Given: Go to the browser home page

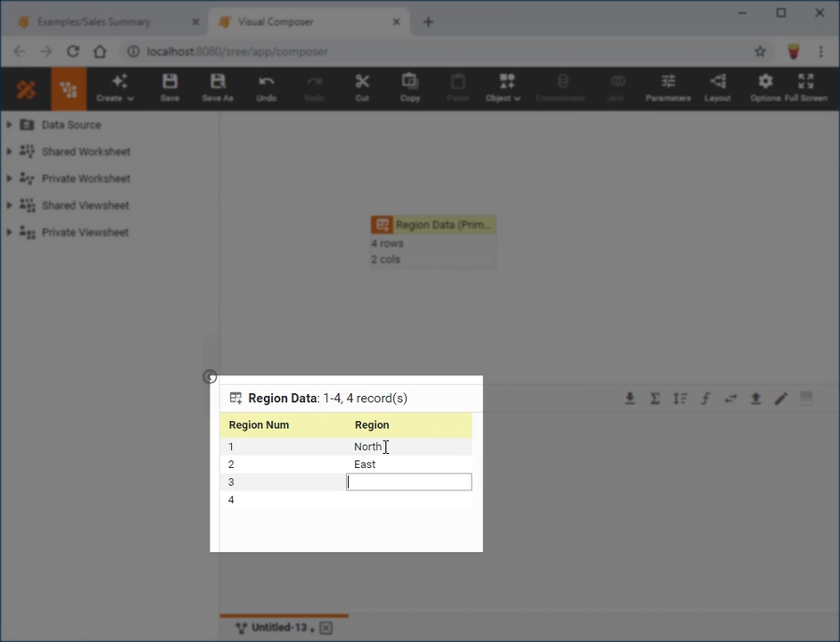Looking at the screenshot, I should click(x=100, y=52).
